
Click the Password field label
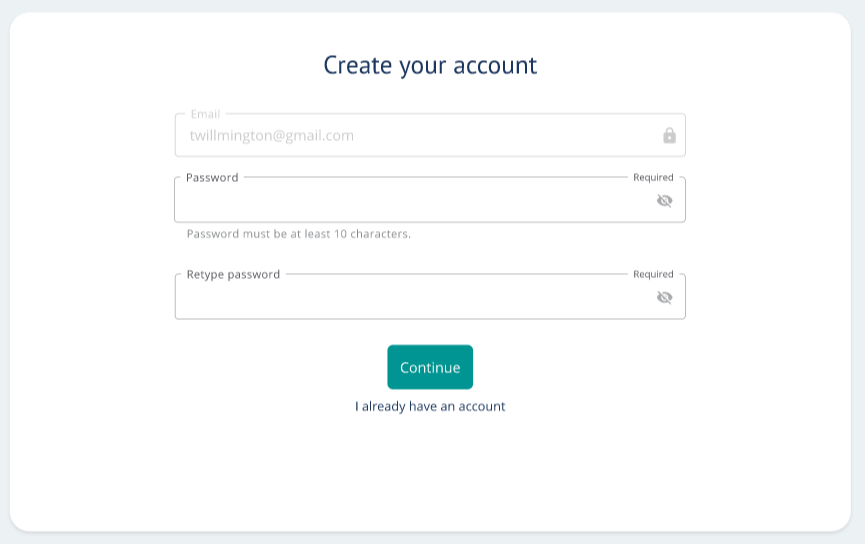(x=212, y=178)
